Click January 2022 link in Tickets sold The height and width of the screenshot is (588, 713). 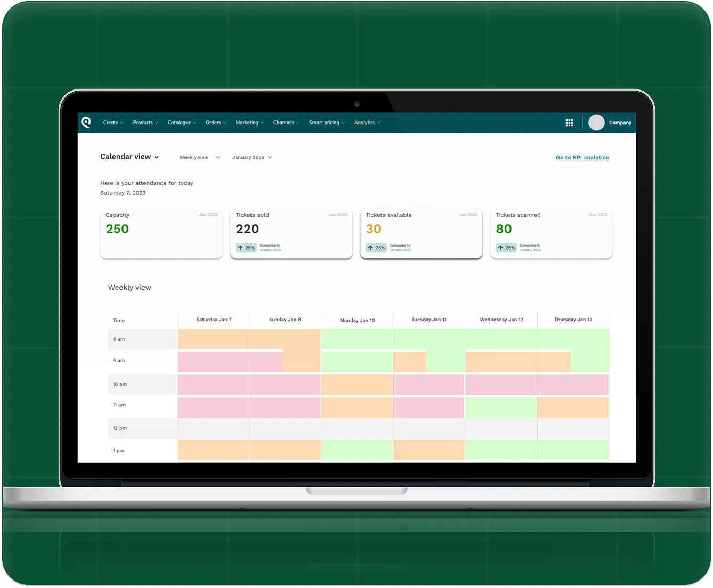coord(270,250)
